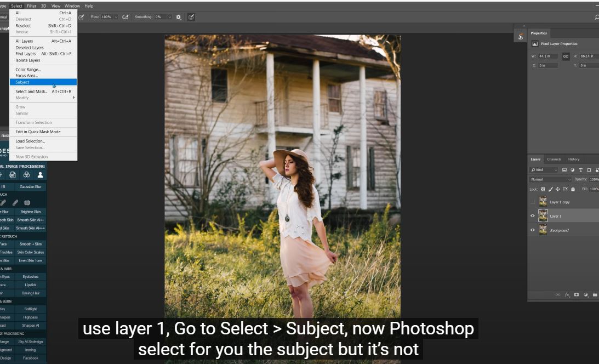Viewport: 599px width, 364px height.
Task: Click the add layer style fx icon
Action: click(567, 295)
